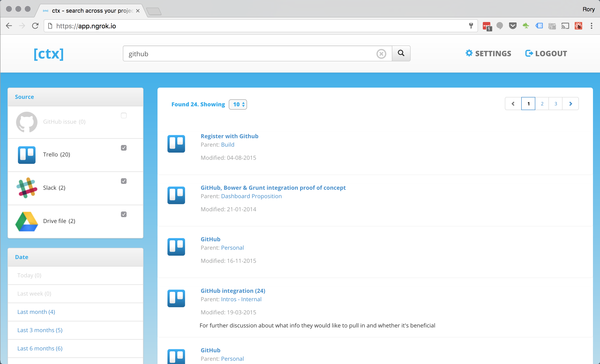Reload the current page
The image size is (600, 364).
coord(35,26)
